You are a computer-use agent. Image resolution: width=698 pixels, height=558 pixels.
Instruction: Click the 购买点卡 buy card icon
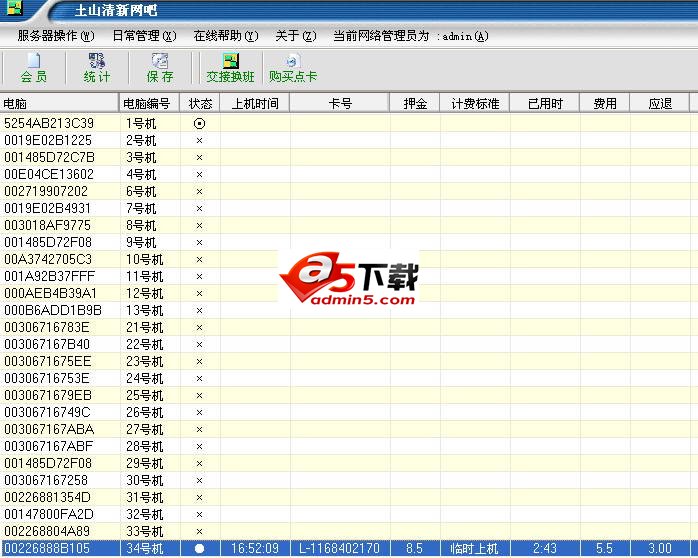pyautogui.click(x=292, y=68)
